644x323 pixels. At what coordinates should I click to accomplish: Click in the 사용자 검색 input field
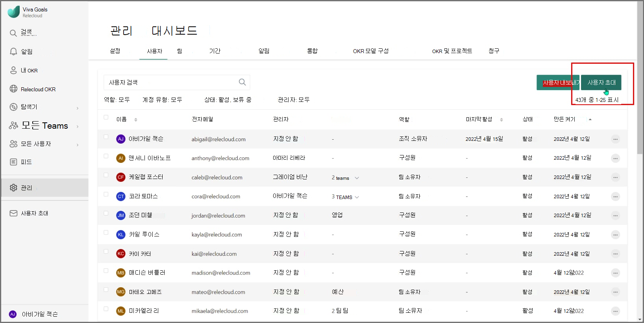(x=177, y=82)
